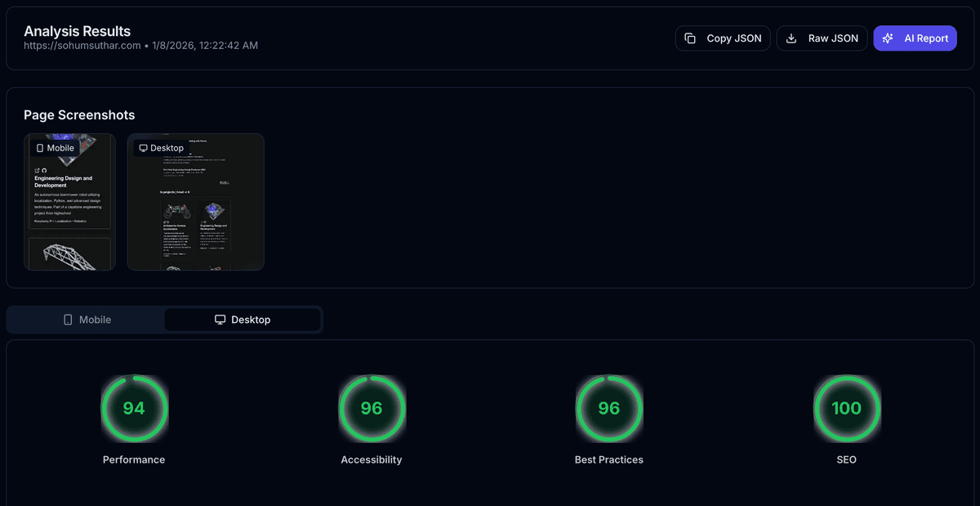The width and height of the screenshot is (980, 506).
Task: Select the monitor icon in the Desktop tab
Action: (219, 319)
